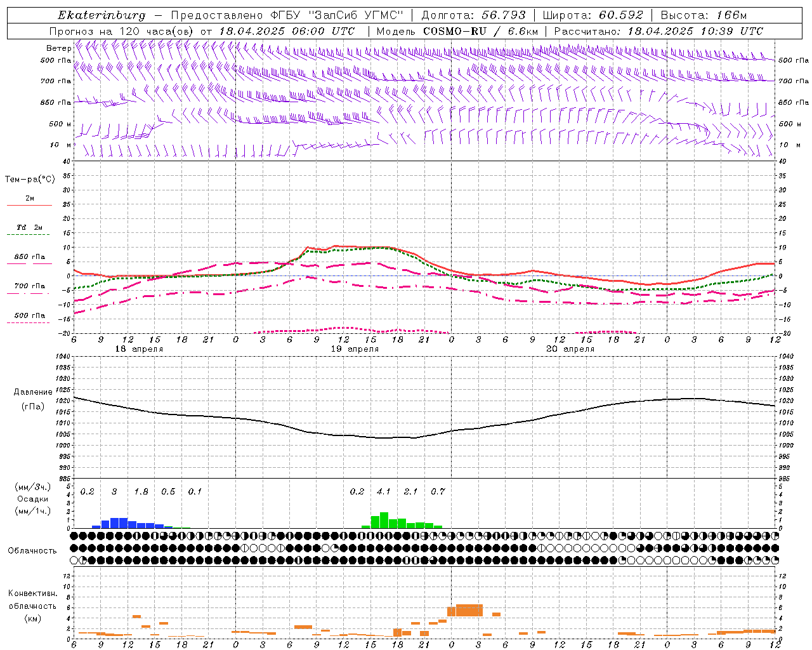Click the 'Высота: 166м' value
Image resolution: width=812 pixels, height=650 pixels.
coord(704,15)
